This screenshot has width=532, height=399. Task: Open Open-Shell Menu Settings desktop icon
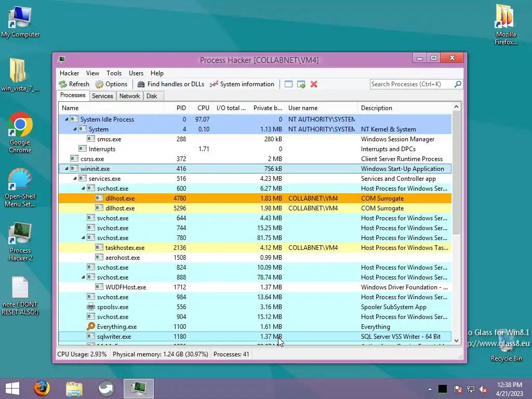20,188
